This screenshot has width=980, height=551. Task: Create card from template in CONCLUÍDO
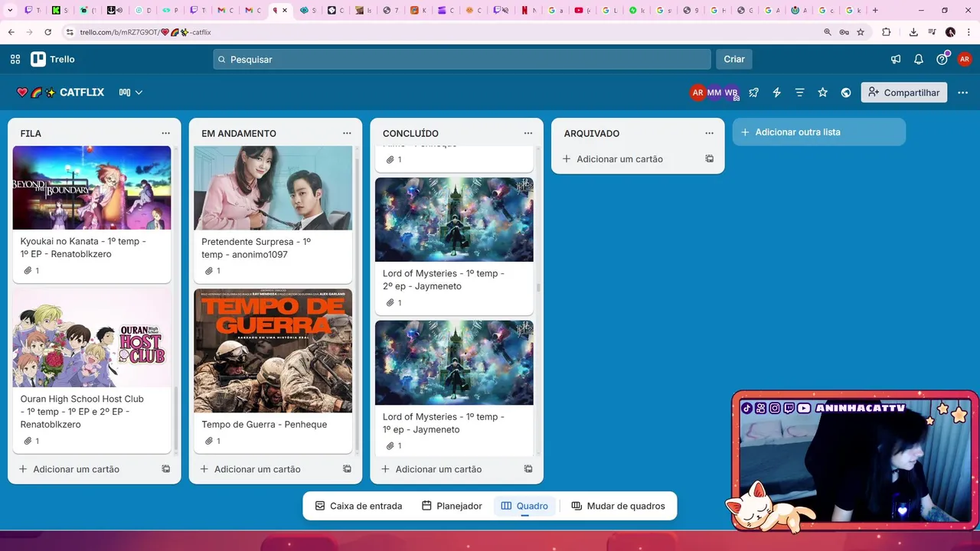point(528,469)
